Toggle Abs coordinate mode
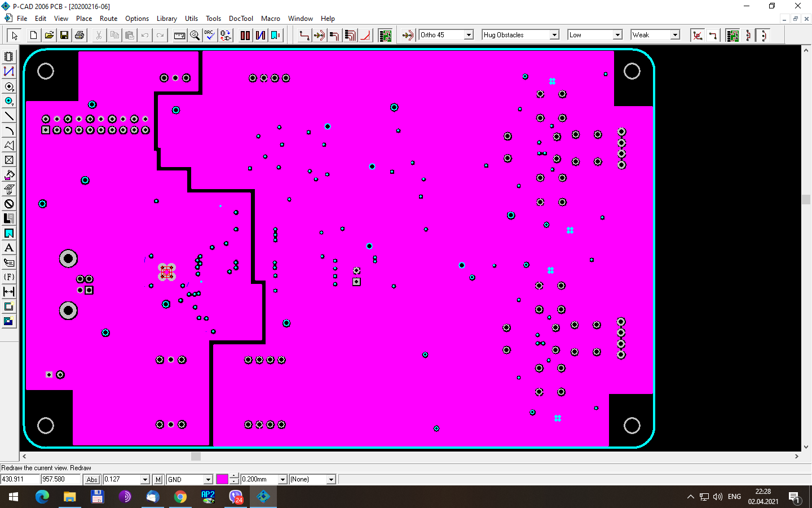 point(92,479)
